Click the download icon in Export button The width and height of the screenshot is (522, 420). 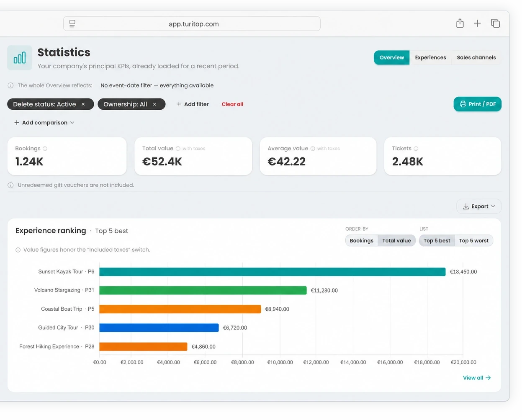[465, 206]
